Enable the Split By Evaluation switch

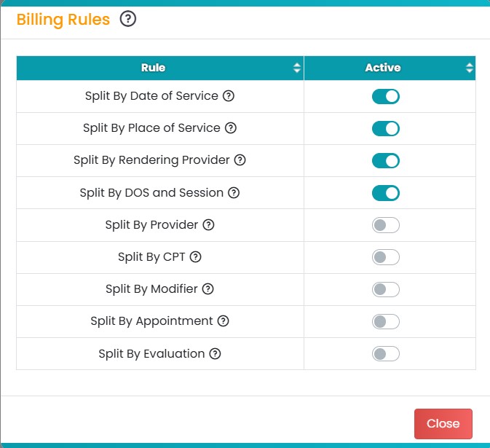point(386,354)
